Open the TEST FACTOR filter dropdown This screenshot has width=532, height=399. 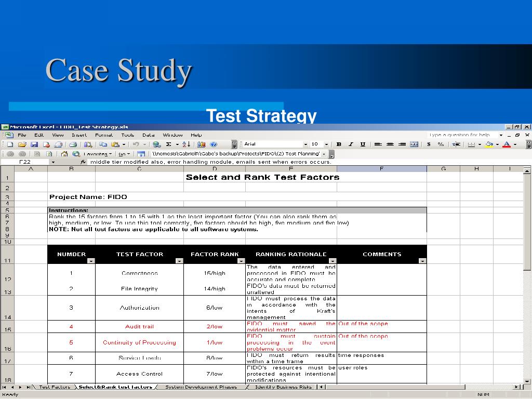pos(179,261)
